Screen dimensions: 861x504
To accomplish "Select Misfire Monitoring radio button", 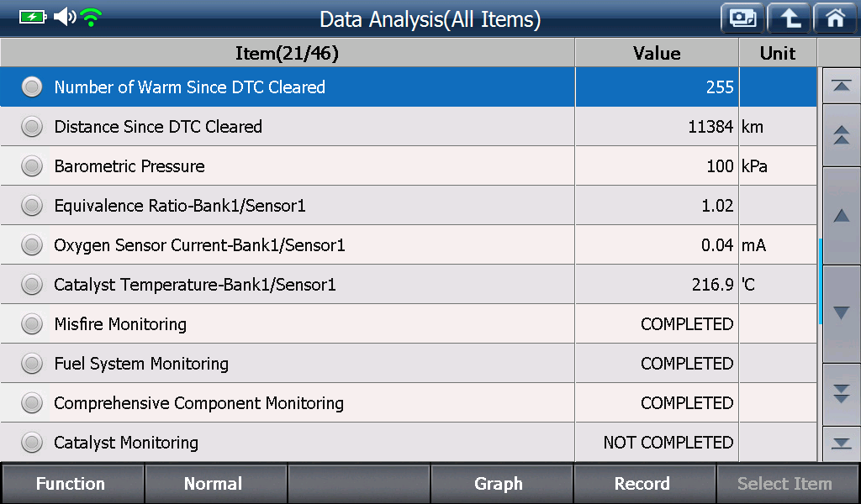I will click(32, 324).
